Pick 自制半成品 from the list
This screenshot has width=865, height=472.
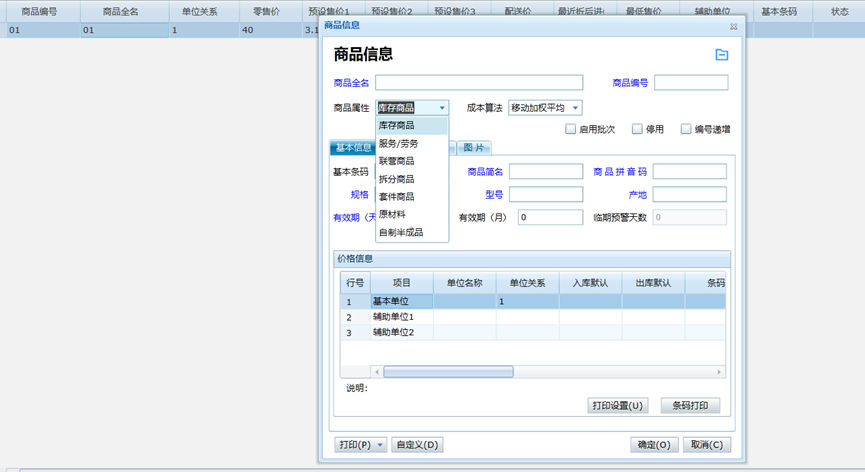pyautogui.click(x=412, y=232)
